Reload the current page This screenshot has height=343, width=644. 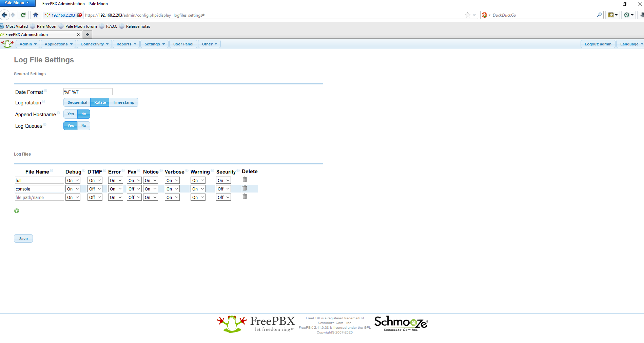[23, 15]
